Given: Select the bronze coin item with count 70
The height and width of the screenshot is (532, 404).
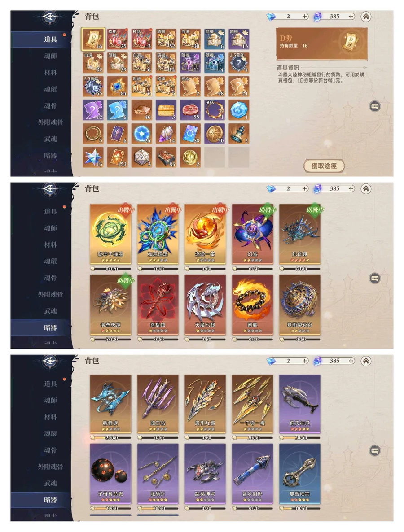Looking at the screenshot, I should (x=215, y=134).
